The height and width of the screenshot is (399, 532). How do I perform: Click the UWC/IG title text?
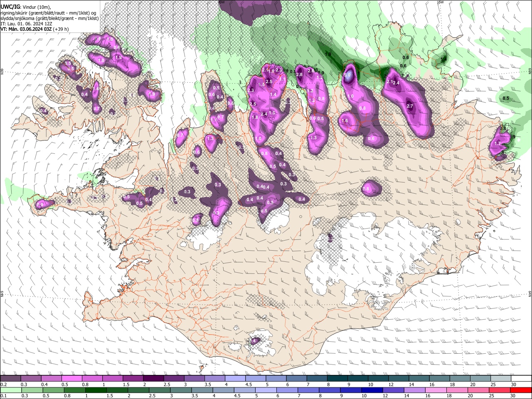click(10, 7)
